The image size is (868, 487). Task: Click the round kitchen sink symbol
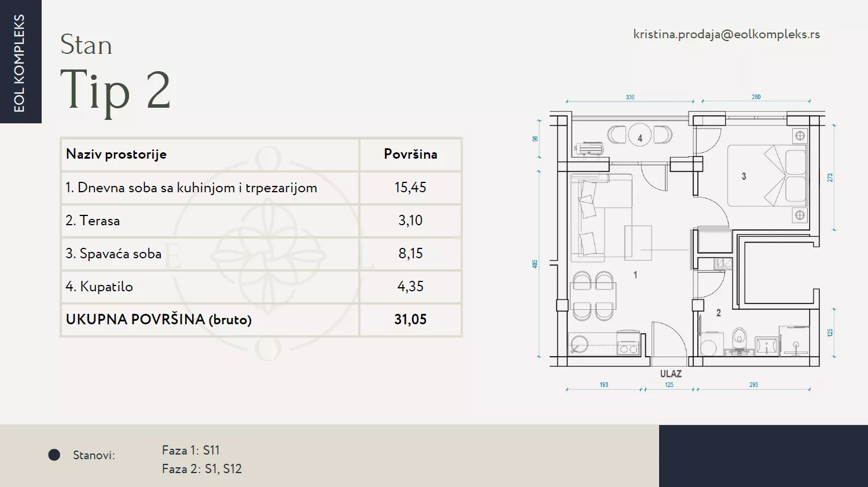pyautogui.click(x=579, y=345)
